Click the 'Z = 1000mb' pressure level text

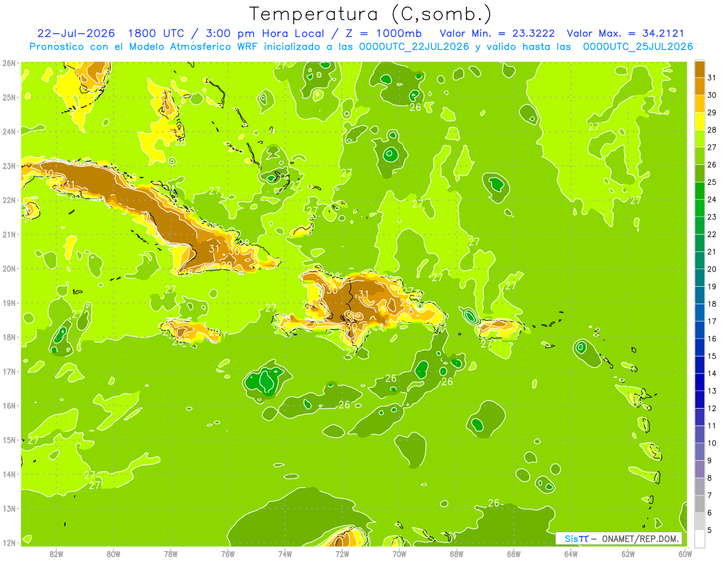tap(383, 33)
